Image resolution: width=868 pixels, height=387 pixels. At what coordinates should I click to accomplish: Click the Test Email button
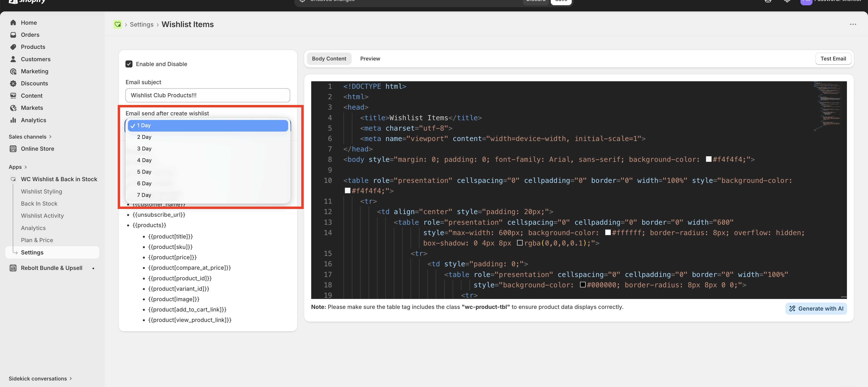point(833,59)
